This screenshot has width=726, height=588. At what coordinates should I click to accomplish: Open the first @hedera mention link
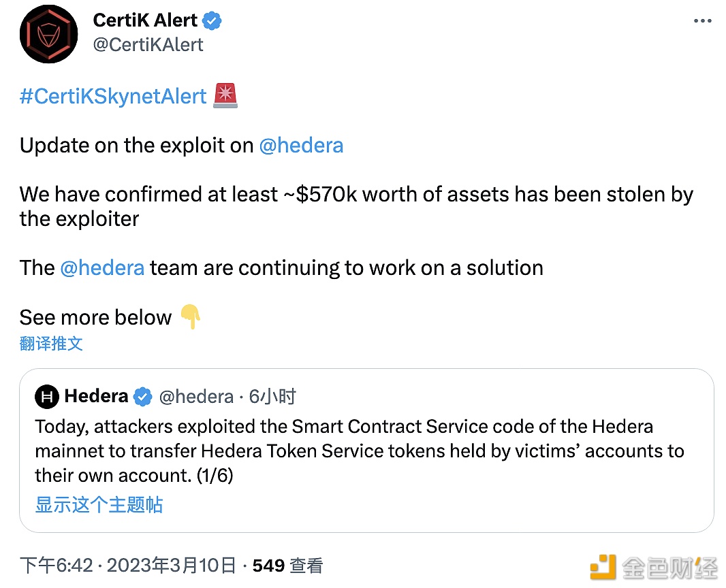coord(302,145)
